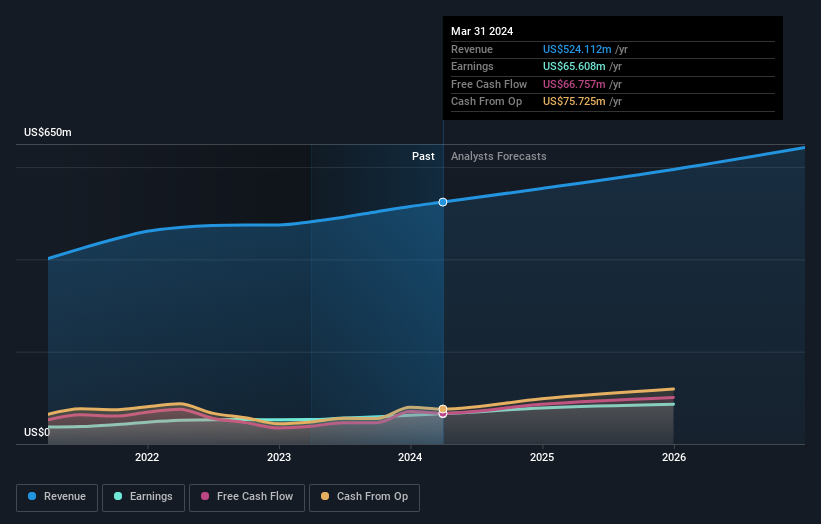Click the US$650m y-axis label
821x524 pixels.
coord(48,132)
